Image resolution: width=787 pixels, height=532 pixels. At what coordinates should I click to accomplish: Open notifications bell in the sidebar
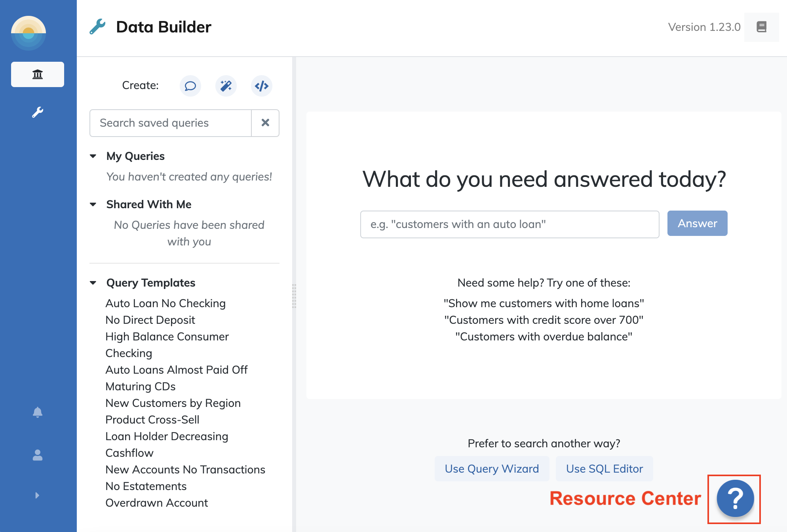[x=38, y=412]
